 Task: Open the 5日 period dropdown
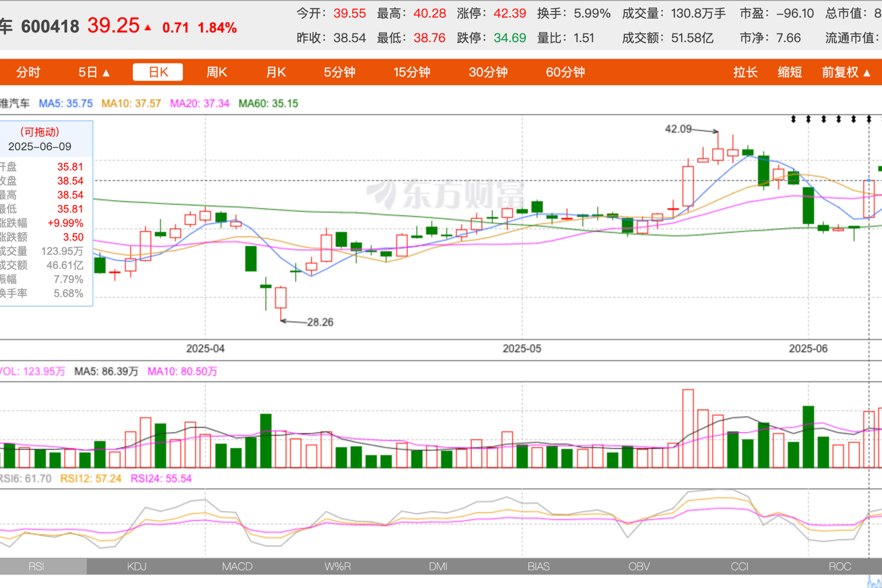(x=94, y=73)
